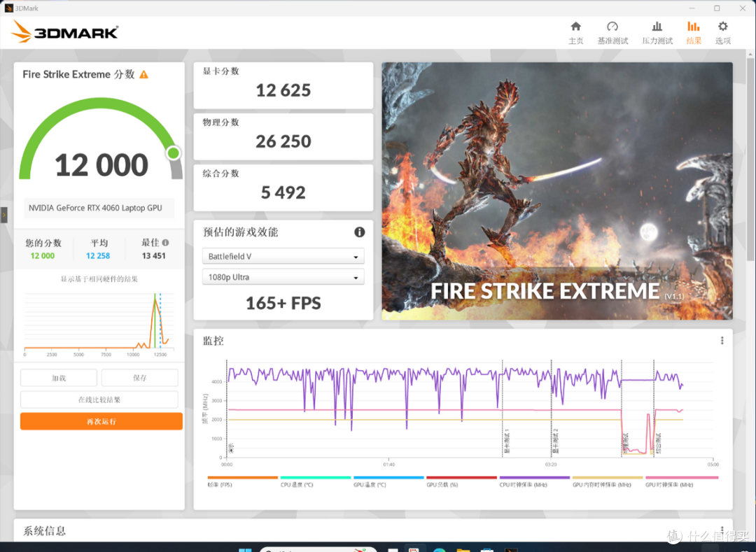Click orange 再次运行 run again button
756x552 pixels.
click(x=101, y=421)
